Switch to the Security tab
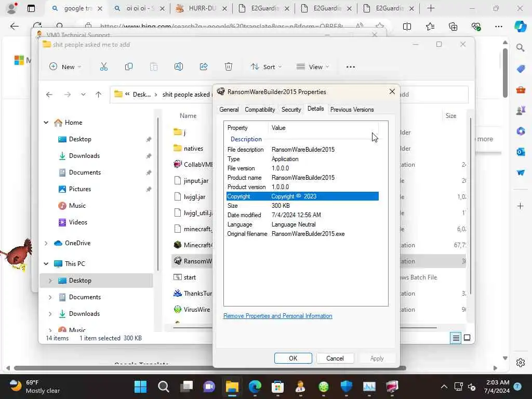This screenshot has height=399, width=532. [x=291, y=110]
